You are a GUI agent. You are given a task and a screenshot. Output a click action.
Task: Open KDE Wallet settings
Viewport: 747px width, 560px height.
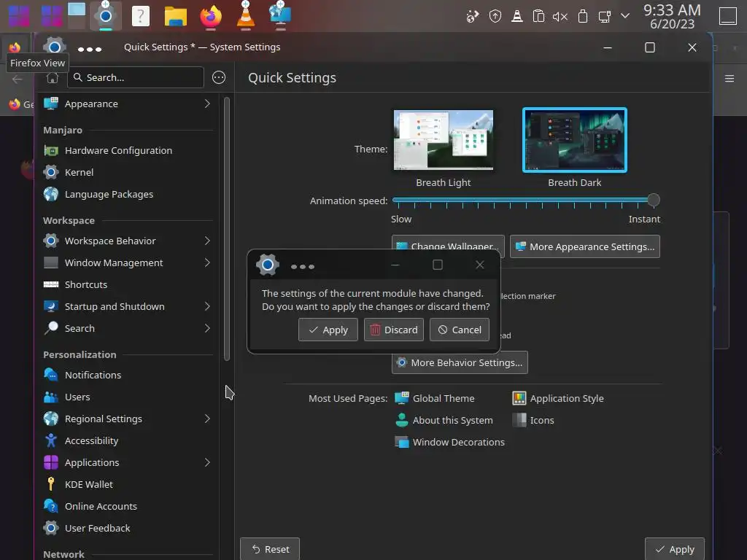[x=127, y=485]
